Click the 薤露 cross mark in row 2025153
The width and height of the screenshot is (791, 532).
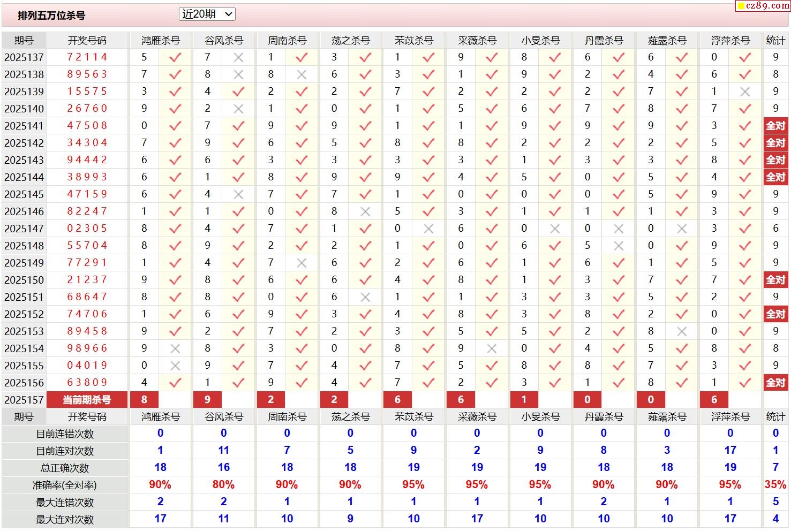[x=682, y=332]
